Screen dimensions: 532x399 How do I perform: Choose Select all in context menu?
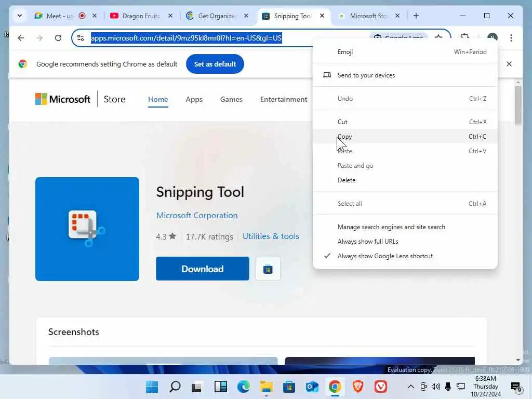(405, 204)
